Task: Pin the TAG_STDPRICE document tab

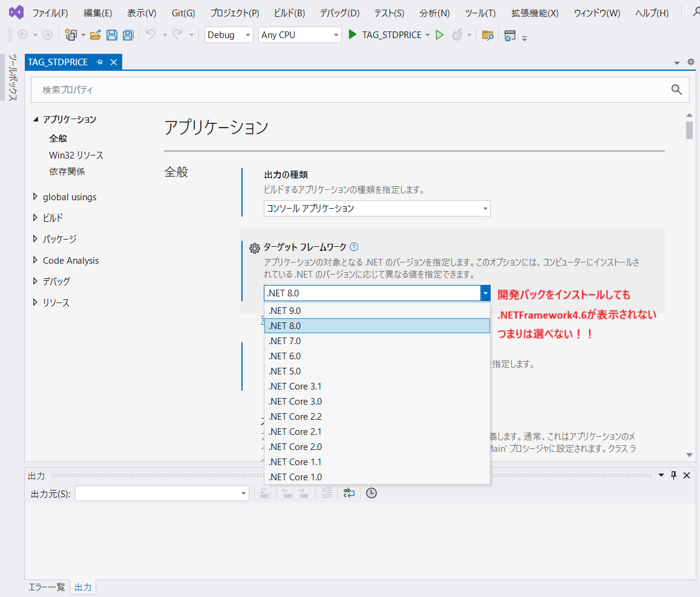Action: coord(100,62)
